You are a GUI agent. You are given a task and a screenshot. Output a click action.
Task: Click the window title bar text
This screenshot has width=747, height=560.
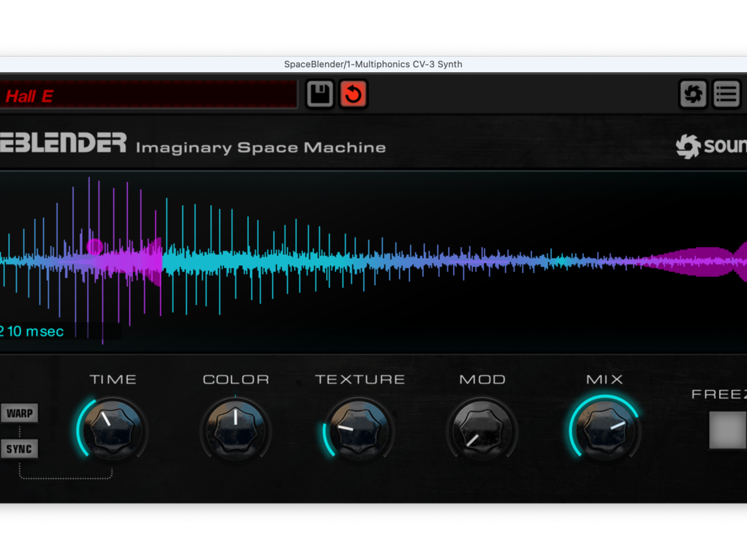pos(373,64)
